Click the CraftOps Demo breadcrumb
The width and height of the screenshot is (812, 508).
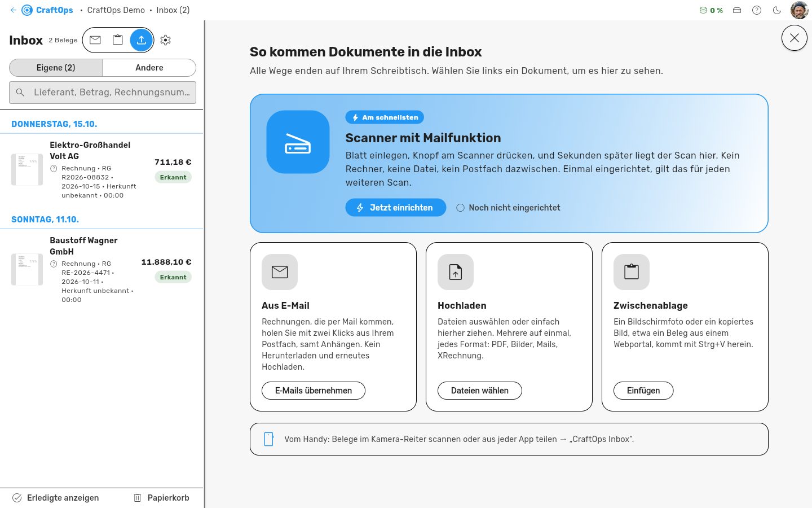116,10
